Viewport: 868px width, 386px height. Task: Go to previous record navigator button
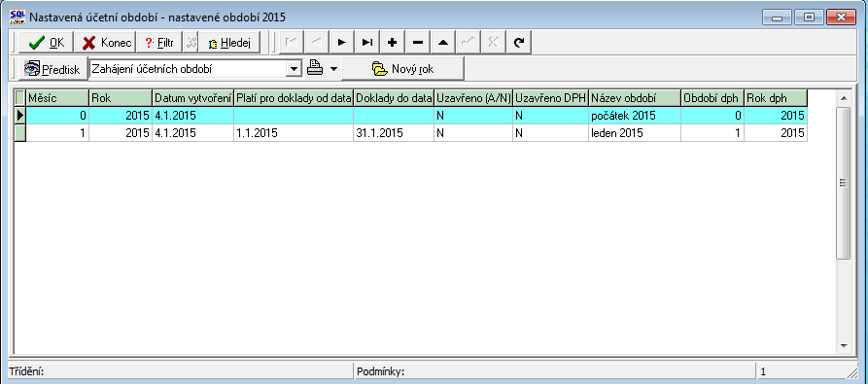[316, 42]
